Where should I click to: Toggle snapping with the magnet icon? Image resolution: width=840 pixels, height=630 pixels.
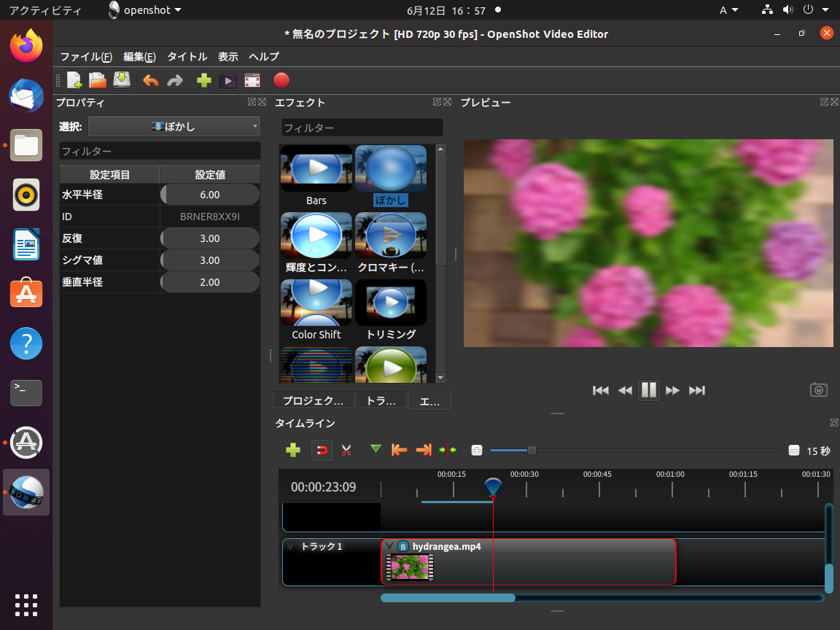point(322,450)
